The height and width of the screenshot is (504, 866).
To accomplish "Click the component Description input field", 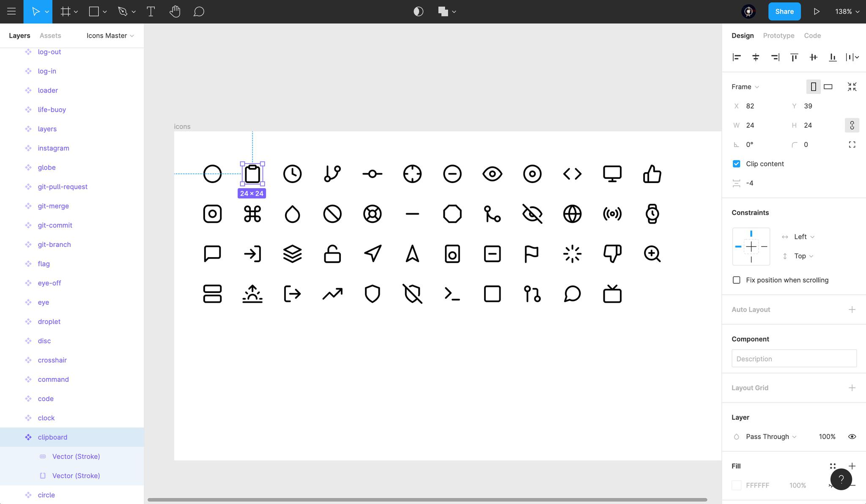I will click(794, 358).
